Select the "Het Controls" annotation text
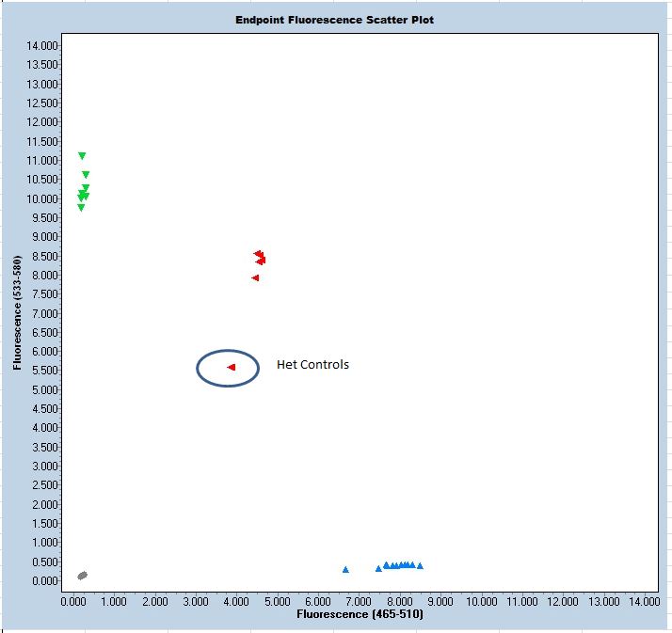This screenshot has width=672, height=633. [x=312, y=364]
